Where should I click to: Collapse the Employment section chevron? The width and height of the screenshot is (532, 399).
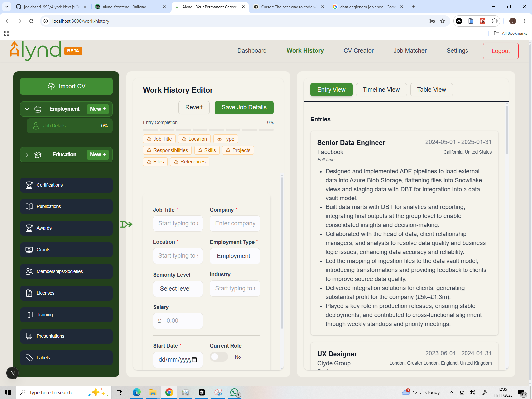pyautogui.click(x=27, y=109)
